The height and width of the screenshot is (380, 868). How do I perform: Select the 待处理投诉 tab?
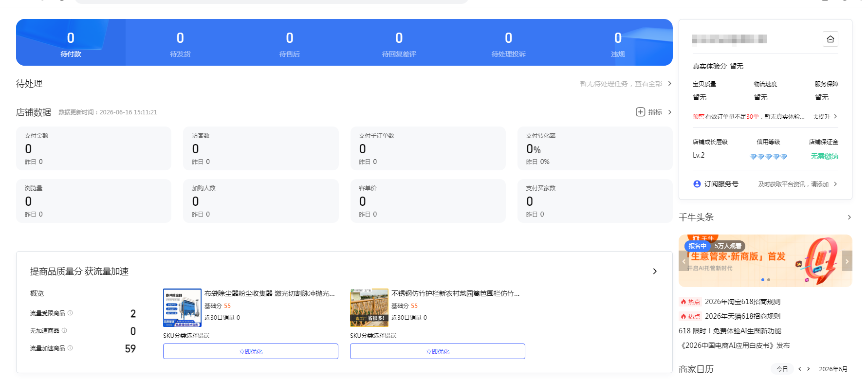tap(509, 42)
